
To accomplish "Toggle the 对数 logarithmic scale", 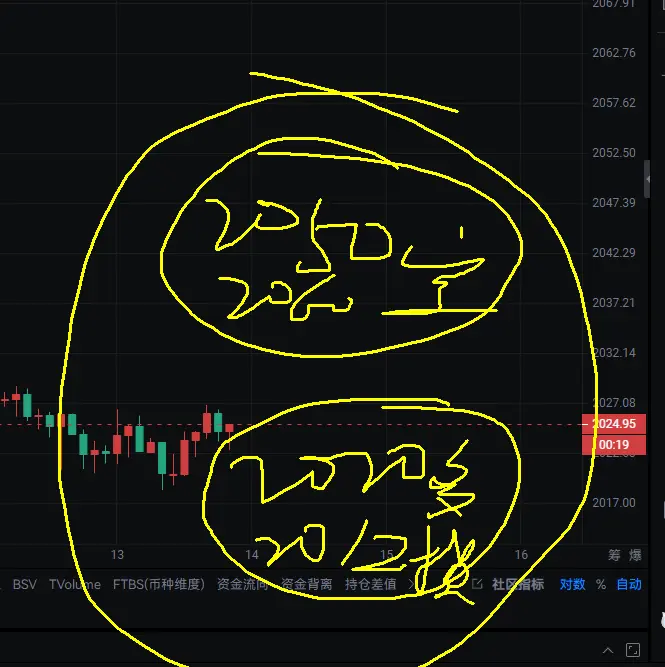I will tap(572, 584).
